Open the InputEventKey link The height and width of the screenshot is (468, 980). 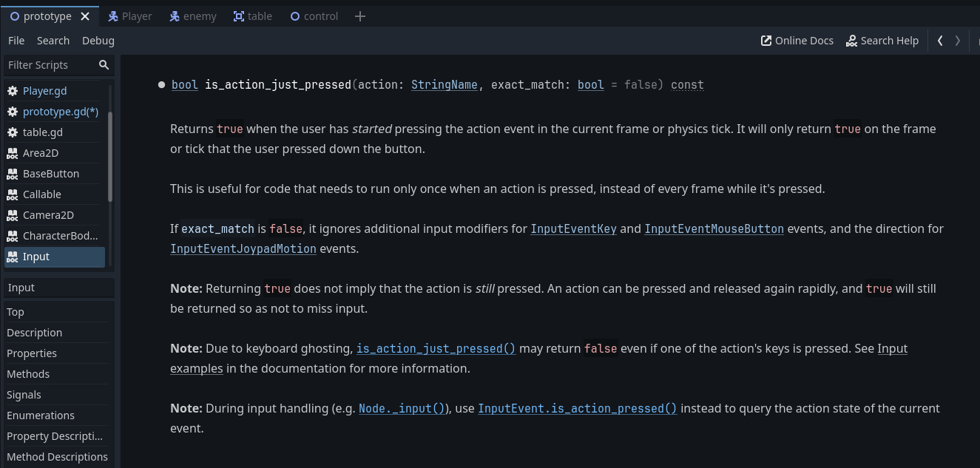coord(573,229)
